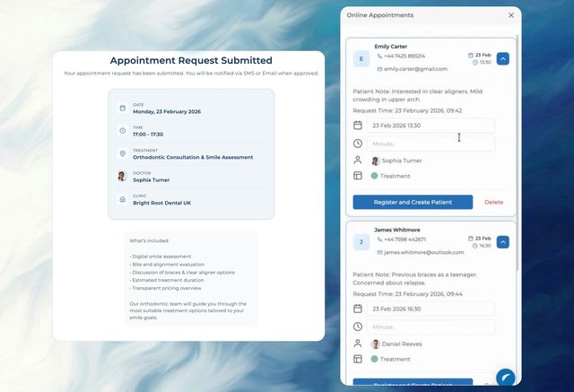Image resolution: width=574 pixels, height=392 pixels.
Task: Edit the 23 Feb 2026 13:30 date field
Action: point(431,126)
